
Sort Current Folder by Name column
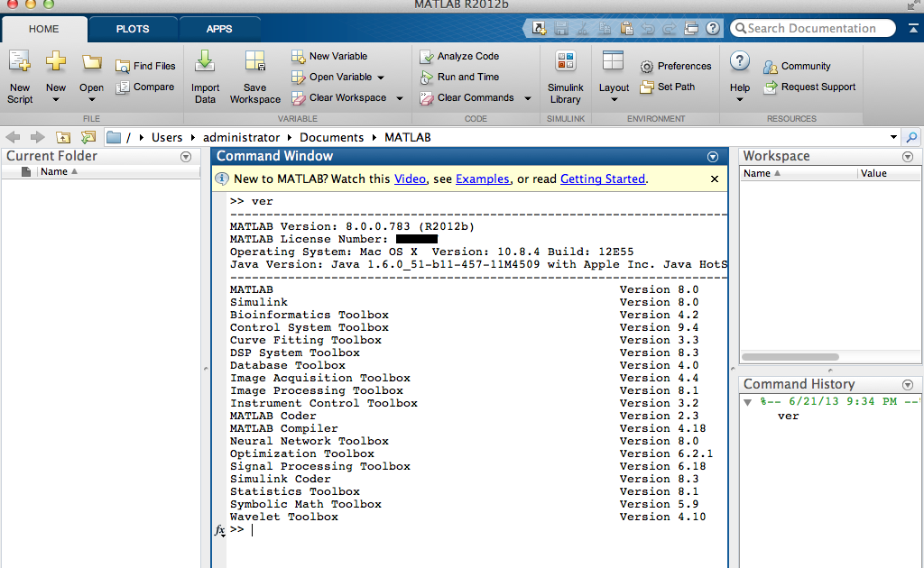pos(59,172)
